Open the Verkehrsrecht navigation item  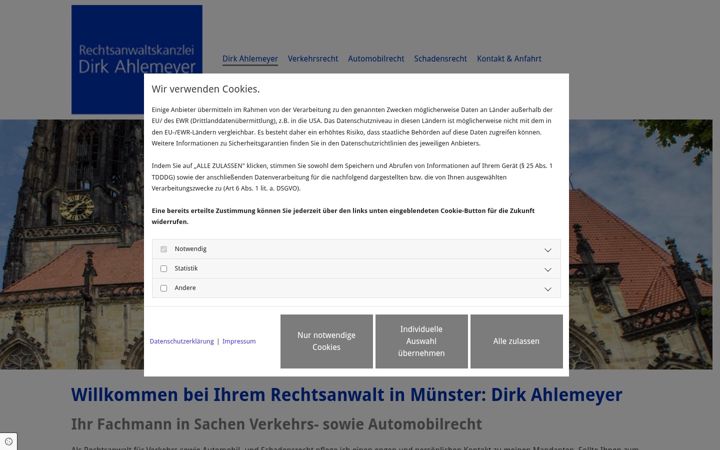pyautogui.click(x=313, y=59)
